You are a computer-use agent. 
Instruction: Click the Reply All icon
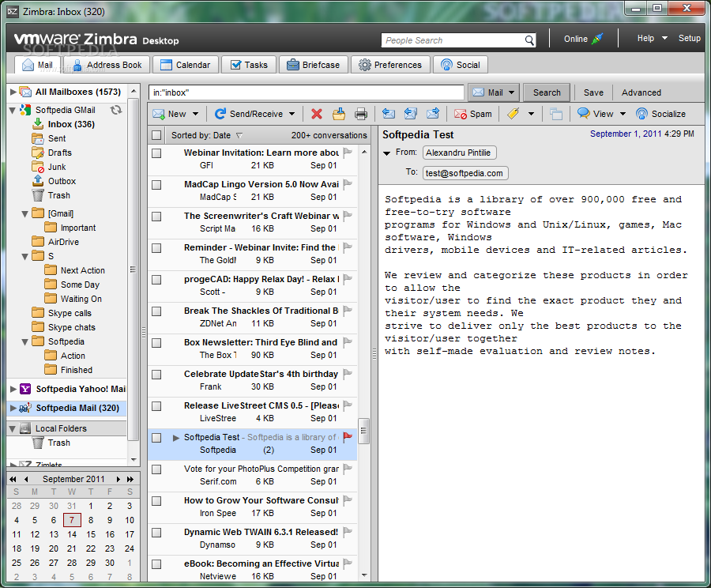(411, 114)
